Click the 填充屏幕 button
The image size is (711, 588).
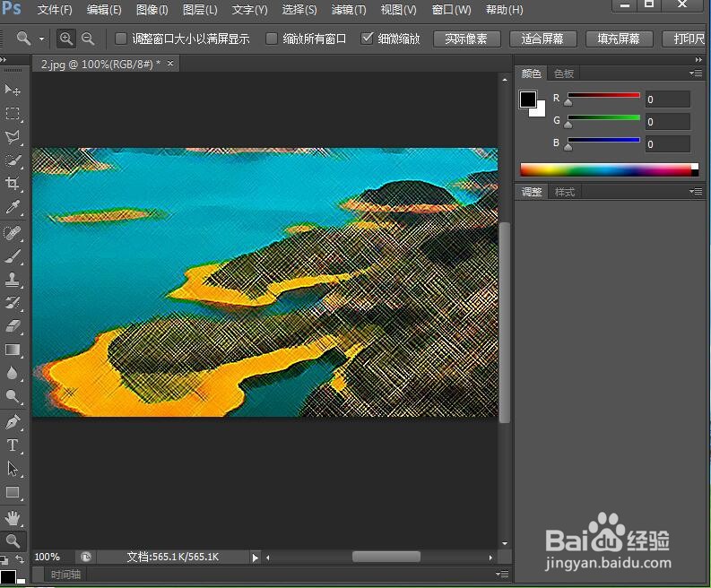click(619, 39)
